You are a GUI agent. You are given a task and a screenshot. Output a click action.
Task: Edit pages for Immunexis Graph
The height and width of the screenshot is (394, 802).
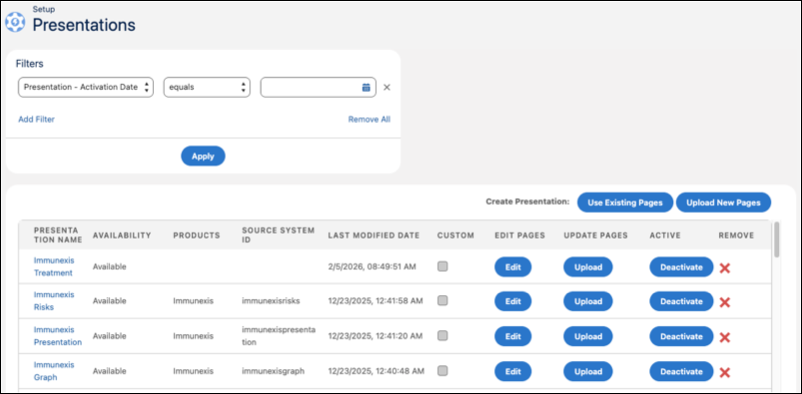(x=513, y=371)
